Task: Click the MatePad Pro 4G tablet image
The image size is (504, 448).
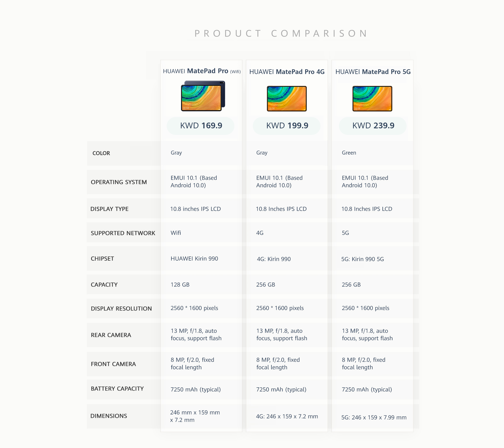Action: click(x=287, y=99)
